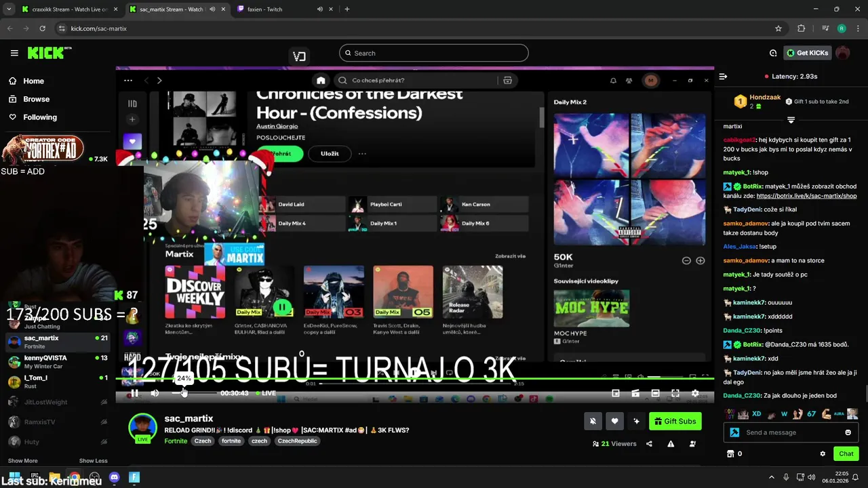The height and width of the screenshot is (488, 868).
Task: Open l_Tom_l channel in sidebar
Action: click(x=58, y=382)
